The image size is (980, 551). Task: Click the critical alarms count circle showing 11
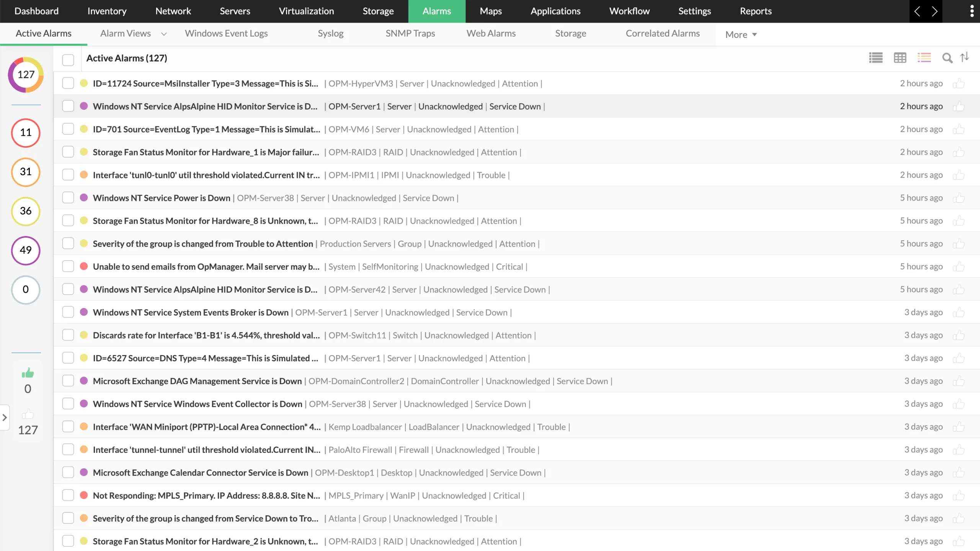click(25, 133)
